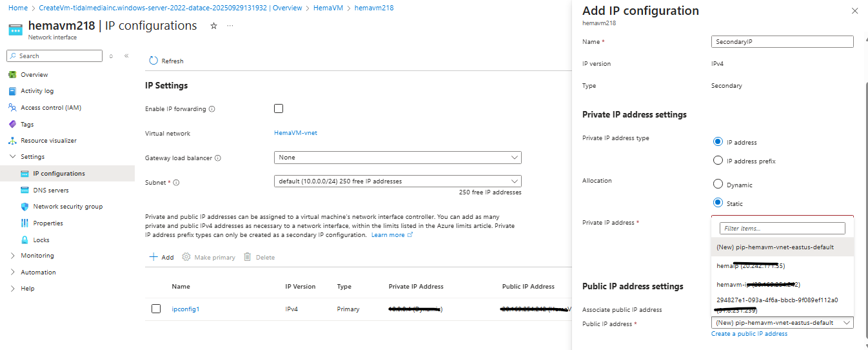The height and width of the screenshot is (350, 868).
Task: Open the Public IP address dropdown
Action: click(782, 322)
